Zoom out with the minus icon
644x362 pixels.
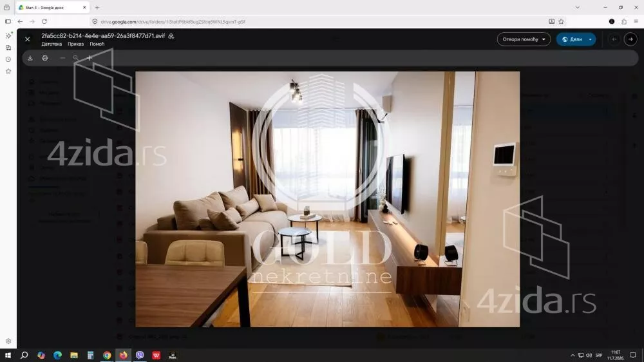(x=62, y=58)
